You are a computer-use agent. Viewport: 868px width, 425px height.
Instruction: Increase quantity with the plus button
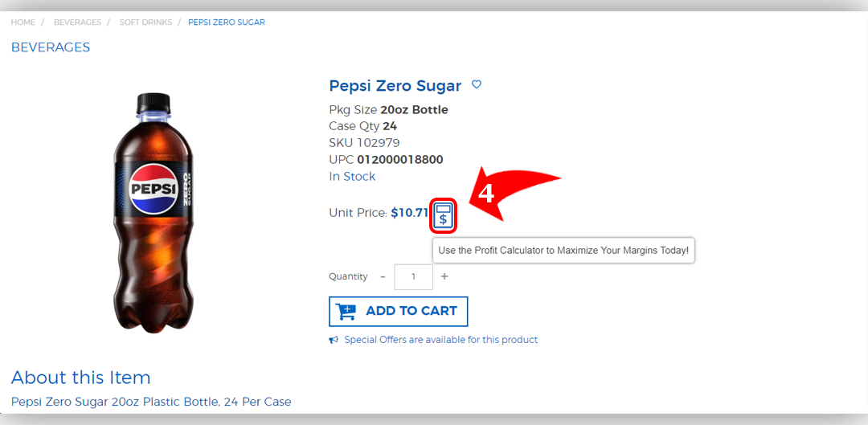[x=444, y=276]
